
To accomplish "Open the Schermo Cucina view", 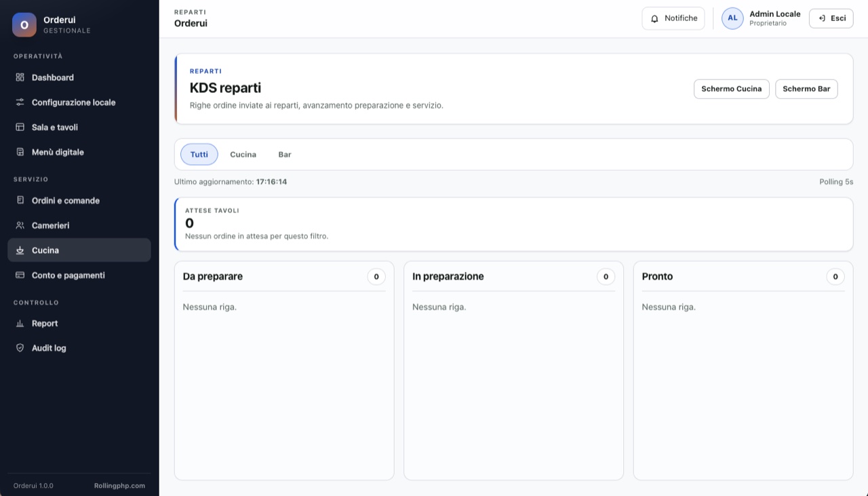I will coord(732,89).
